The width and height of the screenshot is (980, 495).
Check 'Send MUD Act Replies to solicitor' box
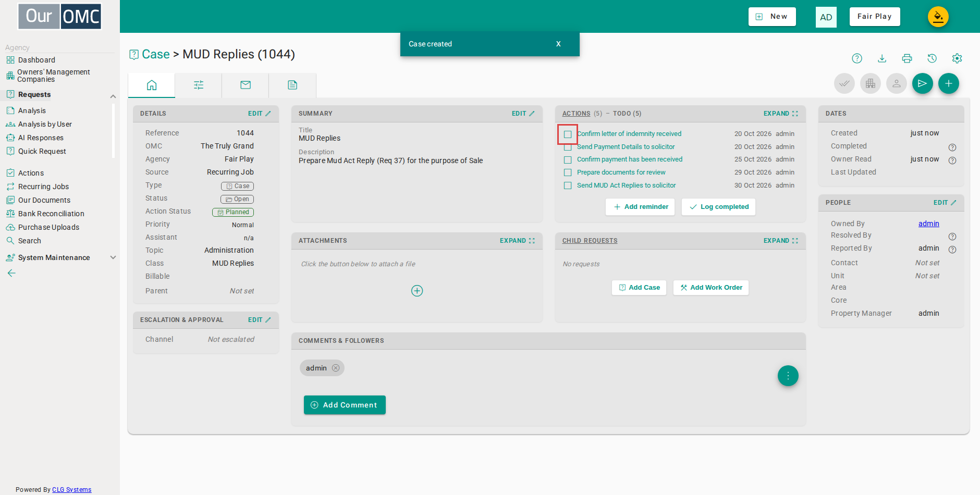pos(568,185)
